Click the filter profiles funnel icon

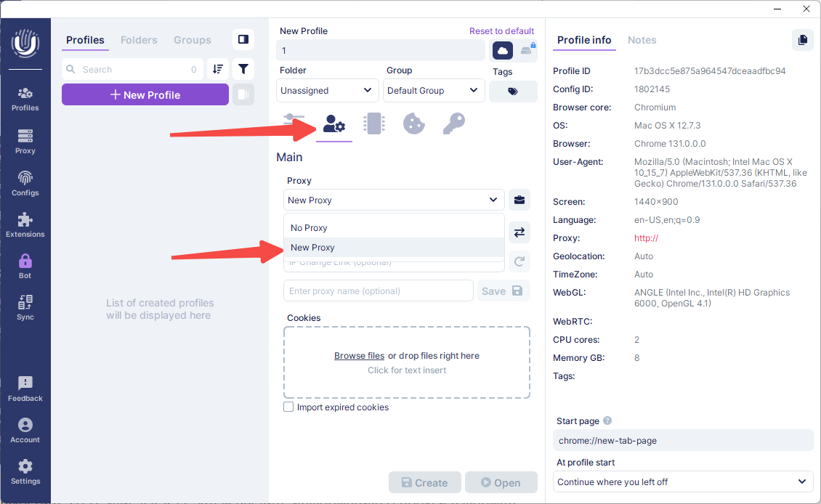[243, 69]
